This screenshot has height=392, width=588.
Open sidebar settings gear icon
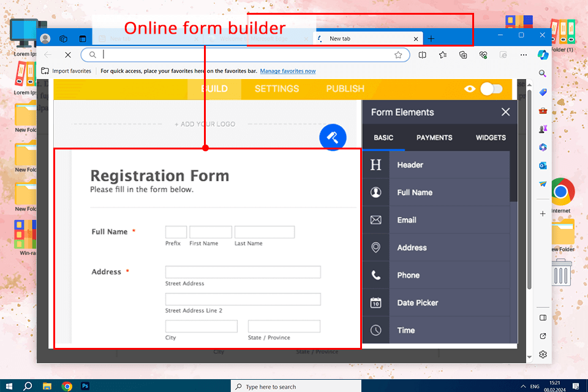pos(543,354)
